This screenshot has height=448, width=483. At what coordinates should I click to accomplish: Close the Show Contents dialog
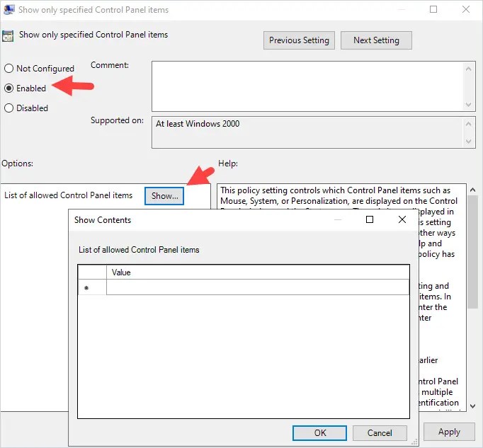(x=402, y=219)
